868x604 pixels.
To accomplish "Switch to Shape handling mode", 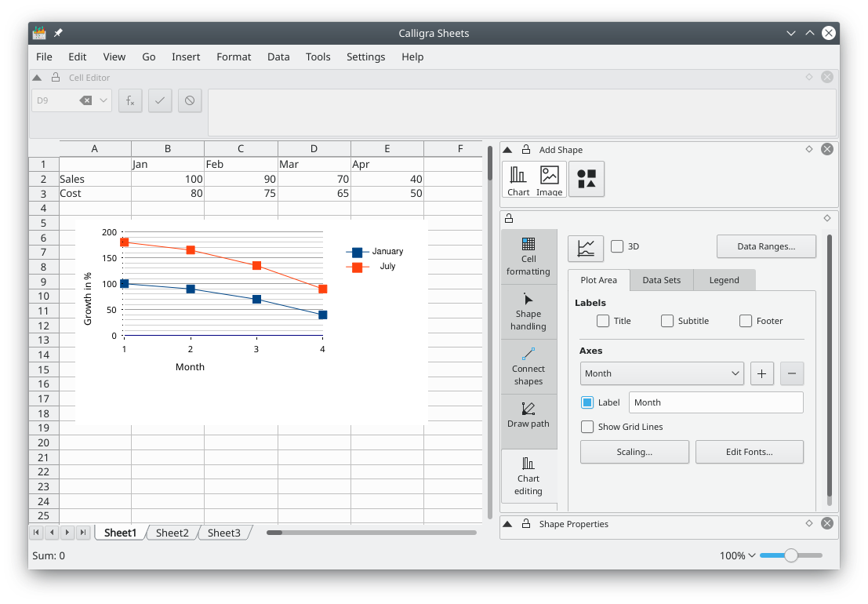I will click(x=528, y=311).
